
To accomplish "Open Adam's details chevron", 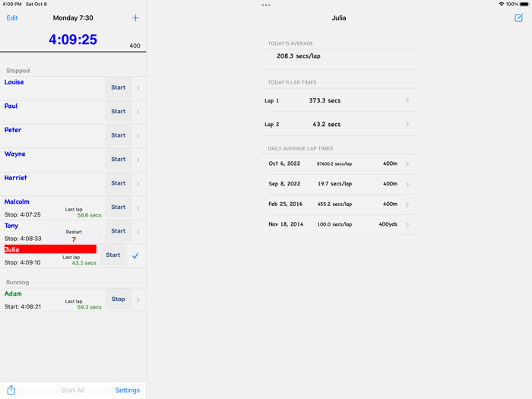I will tap(138, 300).
